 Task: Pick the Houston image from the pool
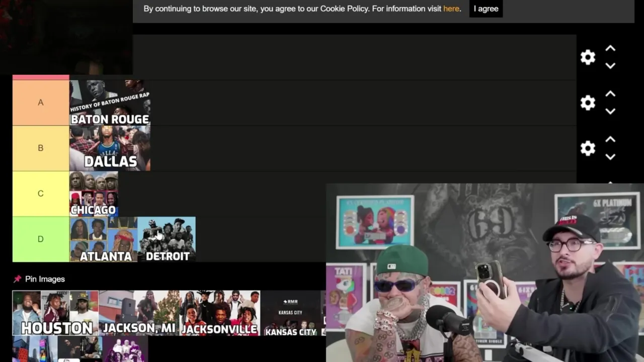[55, 313]
